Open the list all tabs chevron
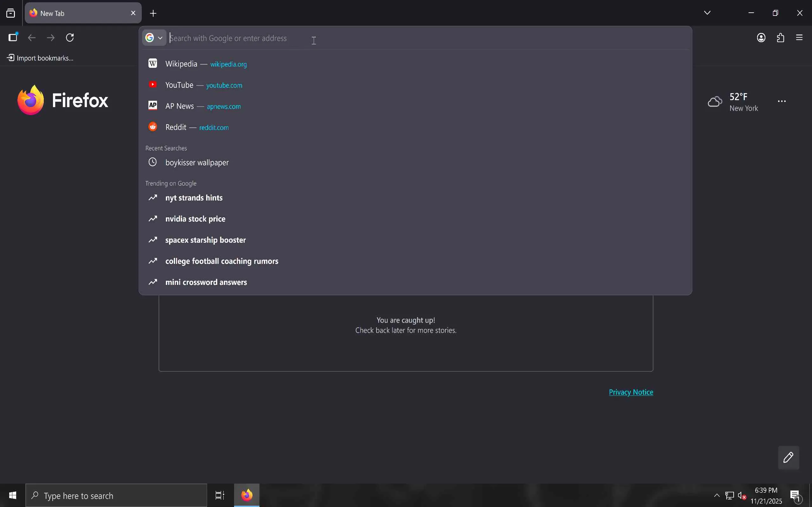The height and width of the screenshot is (507, 812). [x=707, y=13]
